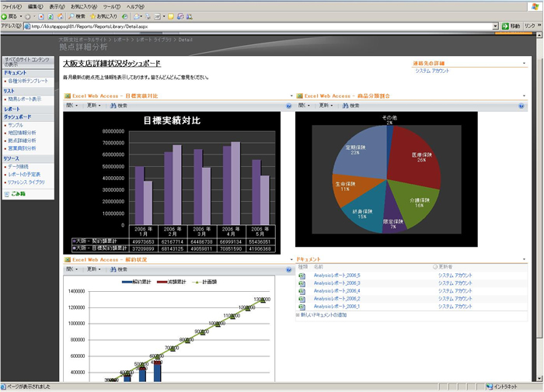Open the ツール menu
Viewport: 544px width, 392px height.
111,5
